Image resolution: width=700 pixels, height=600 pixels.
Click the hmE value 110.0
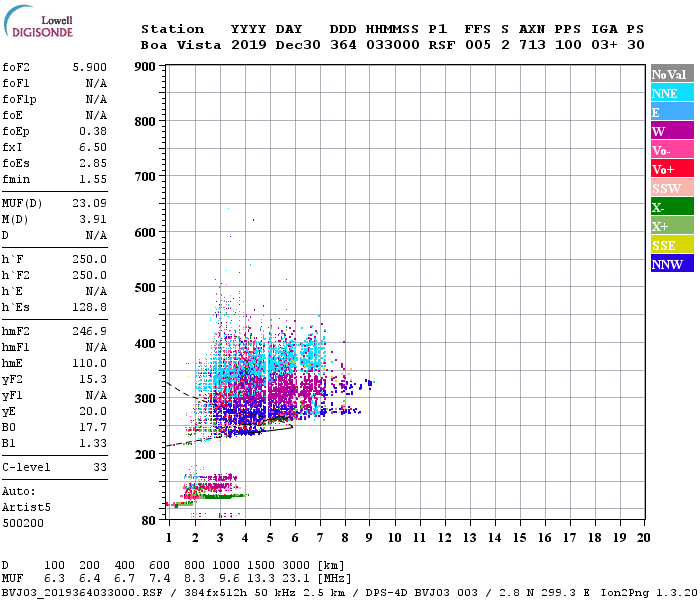(89, 363)
